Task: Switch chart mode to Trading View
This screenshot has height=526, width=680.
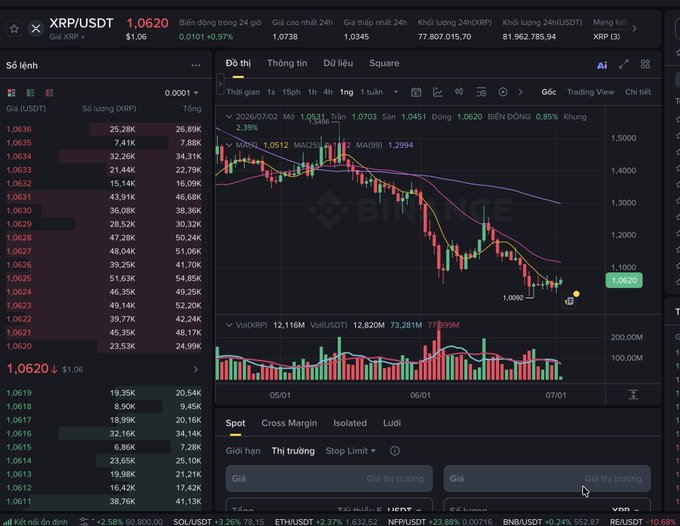Action: pos(591,92)
